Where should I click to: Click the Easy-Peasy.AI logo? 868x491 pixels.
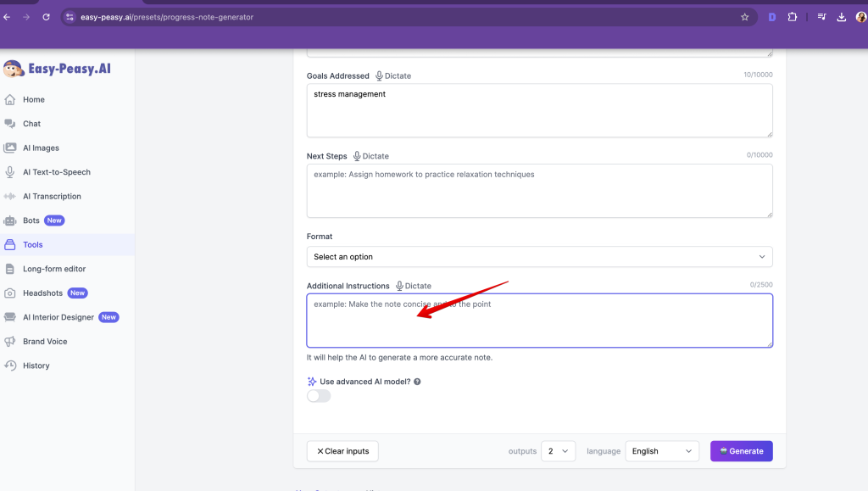(x=57, y=69)
